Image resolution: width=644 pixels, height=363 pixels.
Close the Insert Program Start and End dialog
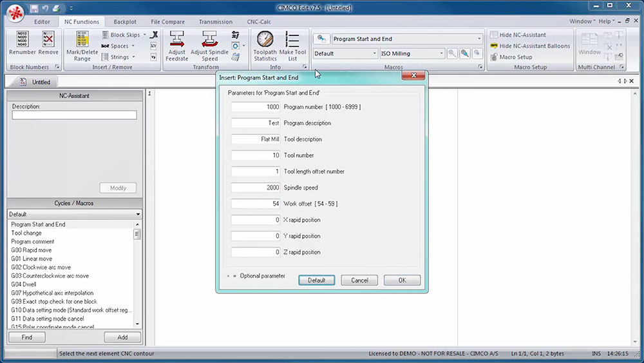pos(413,75)
